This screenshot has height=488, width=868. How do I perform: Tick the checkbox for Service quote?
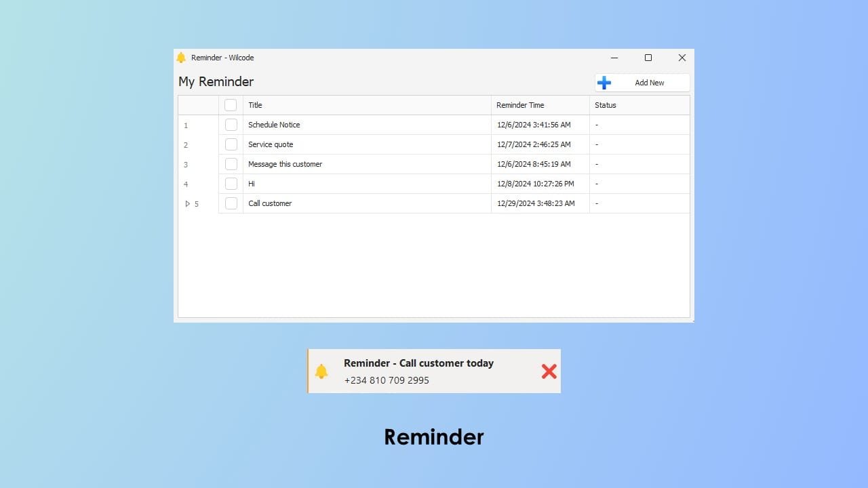click(231, 144)
